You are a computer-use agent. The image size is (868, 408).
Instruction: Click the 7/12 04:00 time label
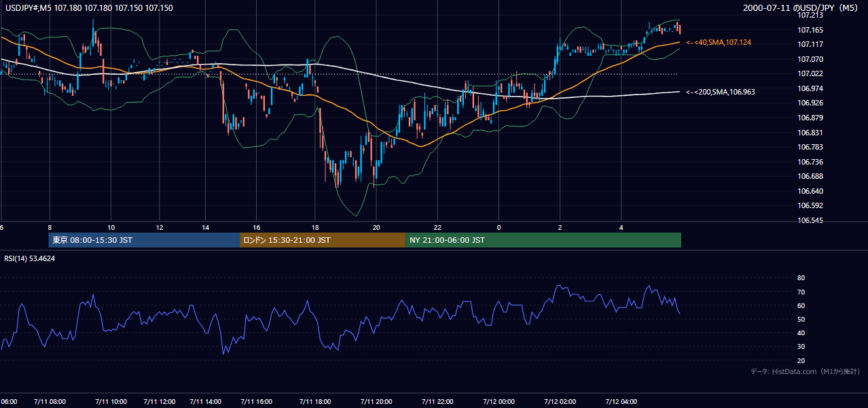[x=621, y=401]
